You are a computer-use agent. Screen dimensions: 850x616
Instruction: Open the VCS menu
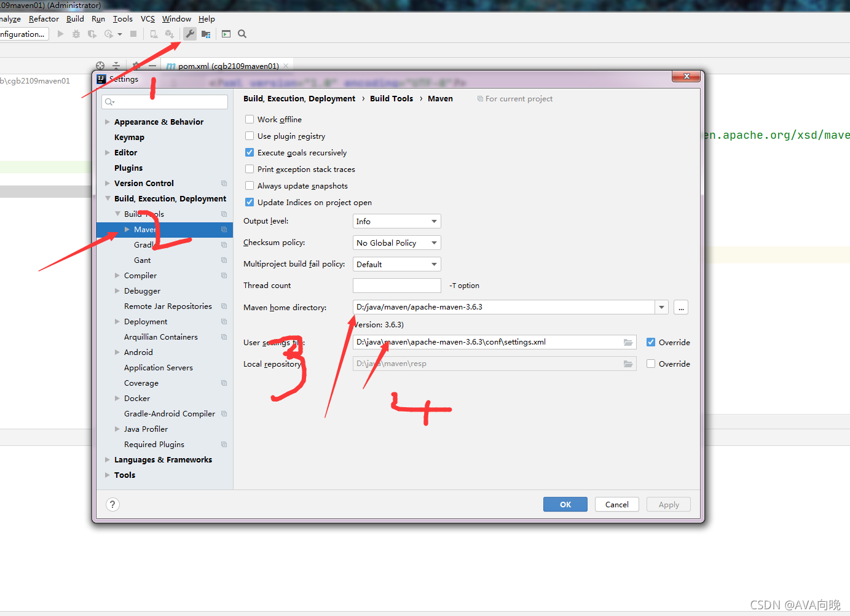click(x=148, y=19)
